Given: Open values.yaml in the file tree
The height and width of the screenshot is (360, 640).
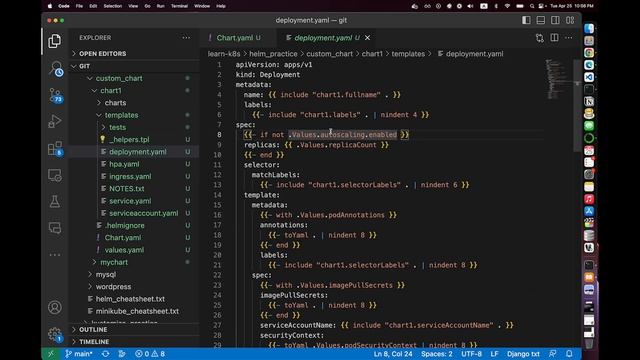Looking at the screenshot, I should click(124, 249).
